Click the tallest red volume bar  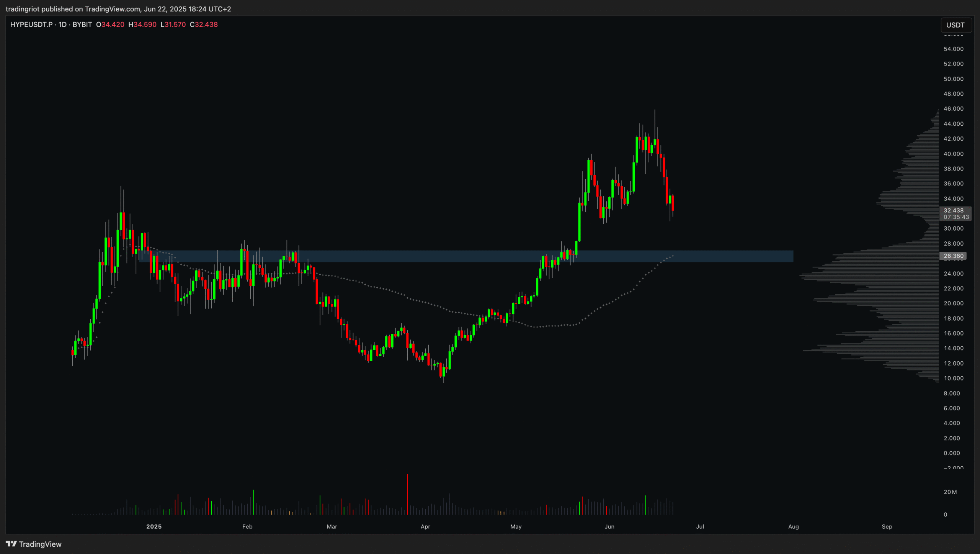[x=407, y=494]
